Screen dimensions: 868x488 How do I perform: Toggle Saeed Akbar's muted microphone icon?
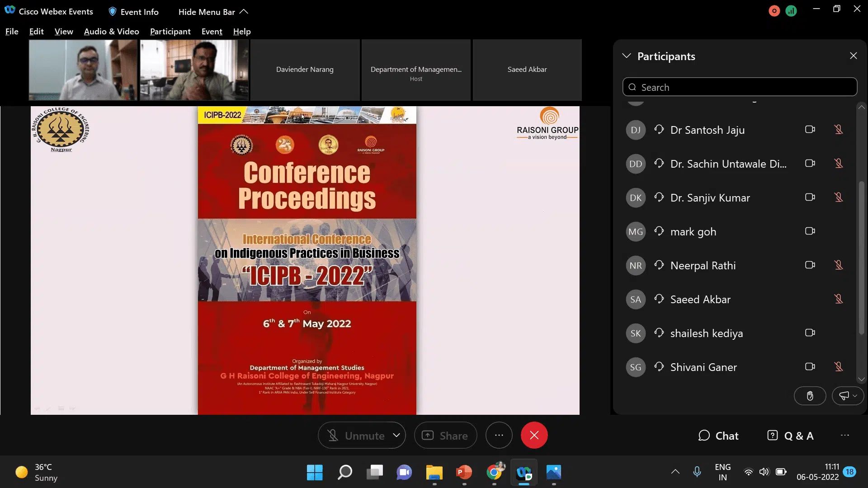(839, 299)
